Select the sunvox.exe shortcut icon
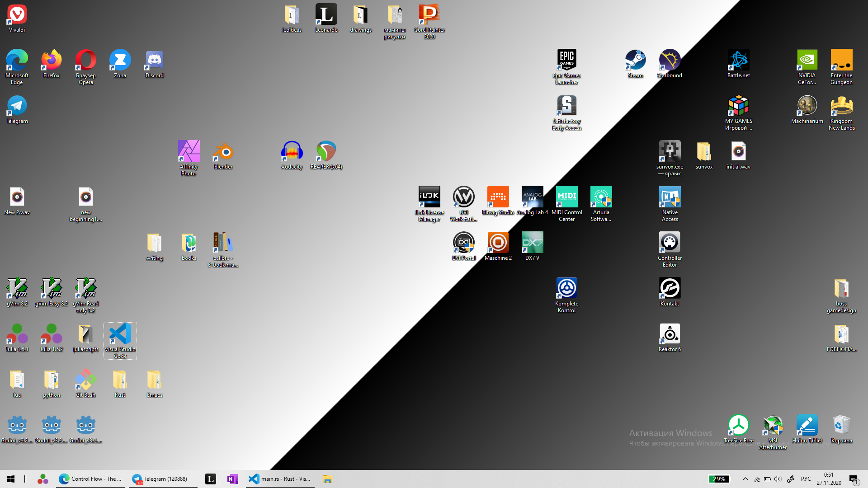Screen dimensions: 868x488 (x=670, y=158)
